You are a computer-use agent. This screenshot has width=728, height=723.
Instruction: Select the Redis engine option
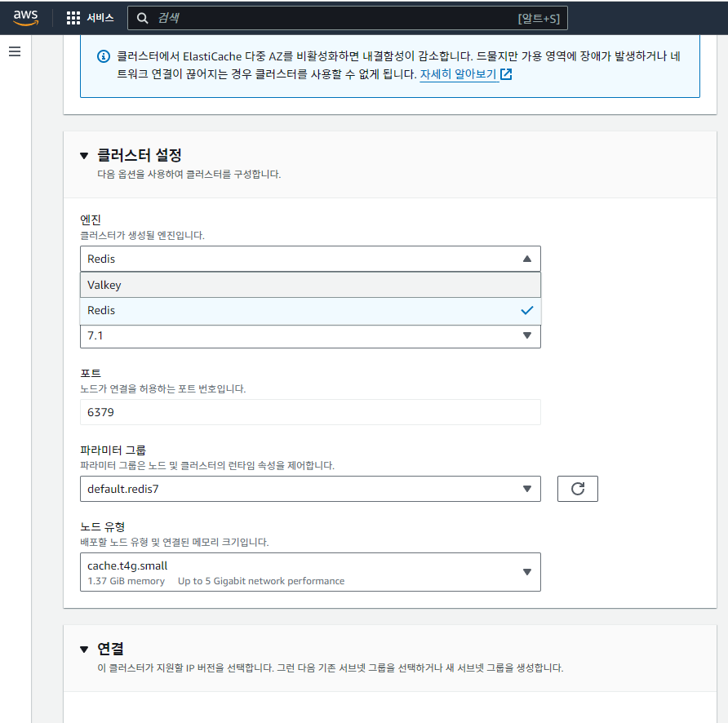coord(310,311)
